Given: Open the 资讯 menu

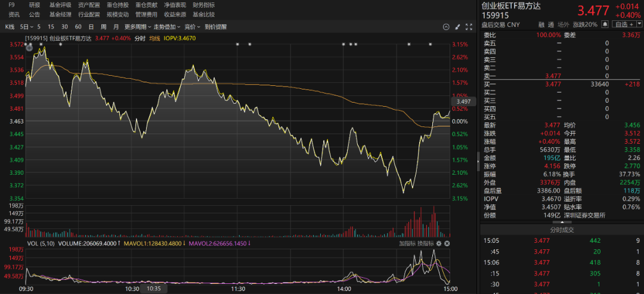Looking at the screenshot, I should 14,15.
